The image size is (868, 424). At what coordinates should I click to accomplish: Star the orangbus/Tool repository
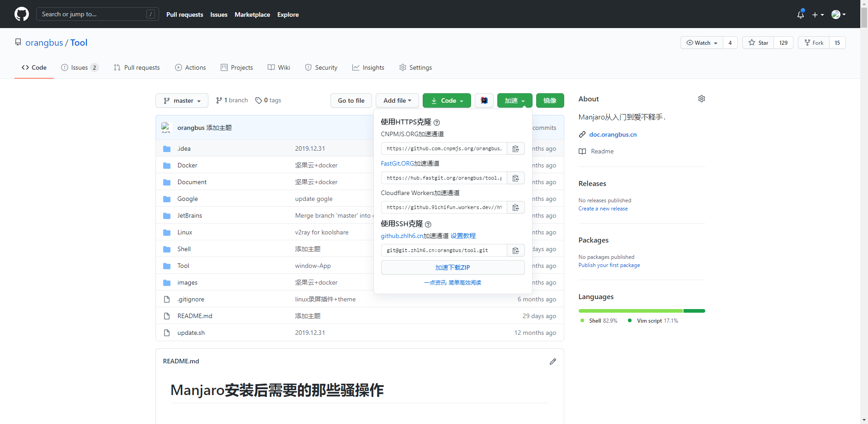pos(758,43)
